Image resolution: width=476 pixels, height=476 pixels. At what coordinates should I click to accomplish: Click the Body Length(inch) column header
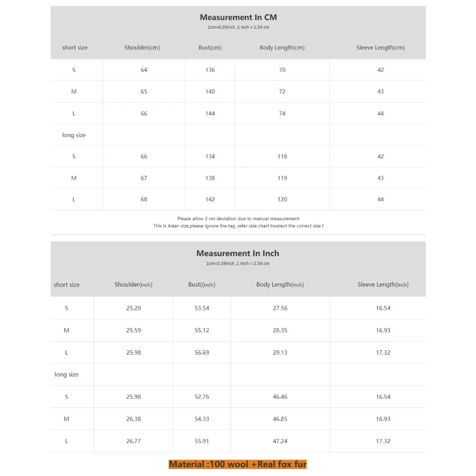[x=280, y=285]
